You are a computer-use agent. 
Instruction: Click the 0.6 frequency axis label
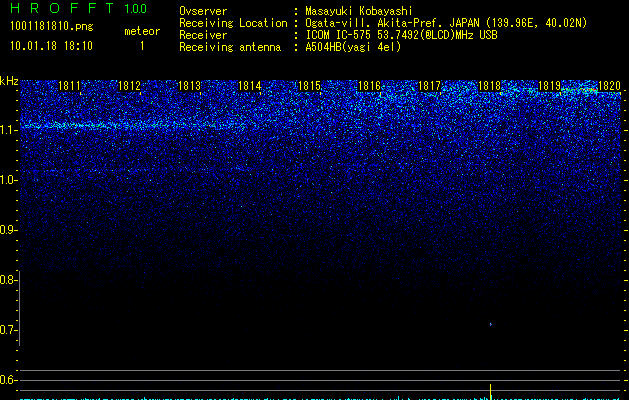7,380
